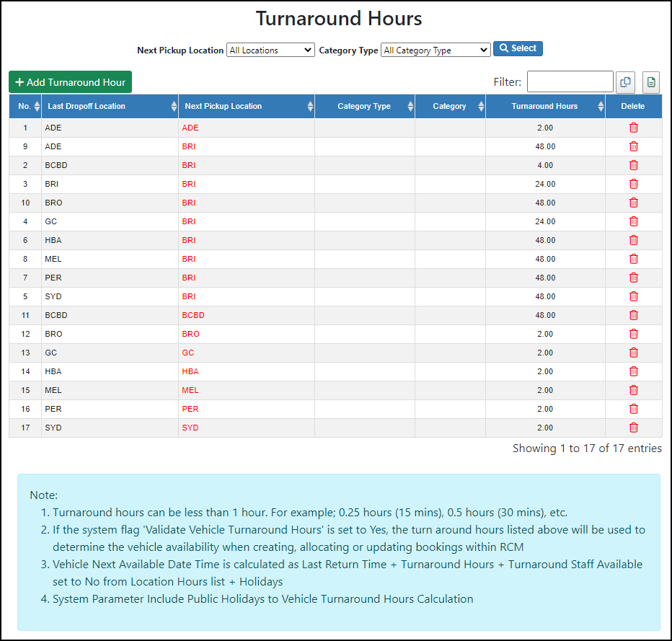Copy table data to clipboard icon
This screenshot has width=672, height=641.
625,82
